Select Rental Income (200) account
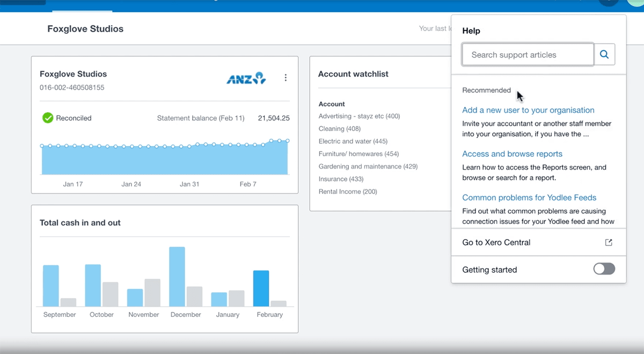The height and width of the screenshot is (354, 644). pyautogui.click(x=348, y=192)
